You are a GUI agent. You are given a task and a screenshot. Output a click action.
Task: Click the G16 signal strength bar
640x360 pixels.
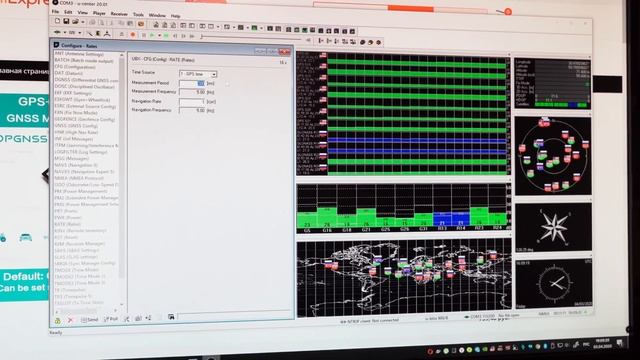click(x=327, y=217)
